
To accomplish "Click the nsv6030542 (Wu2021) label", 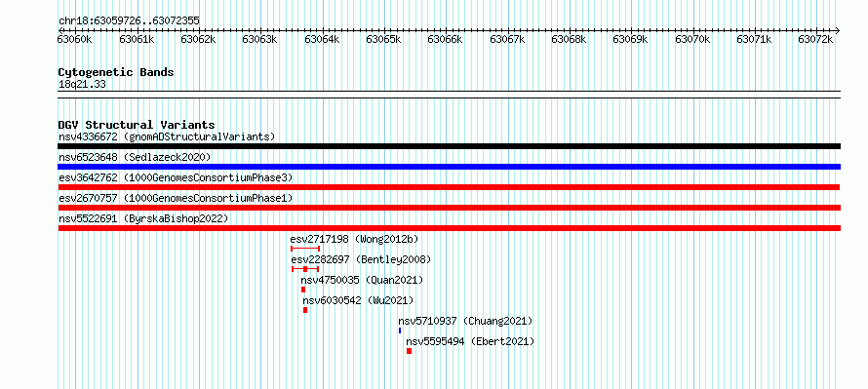I will click(358, 300).
